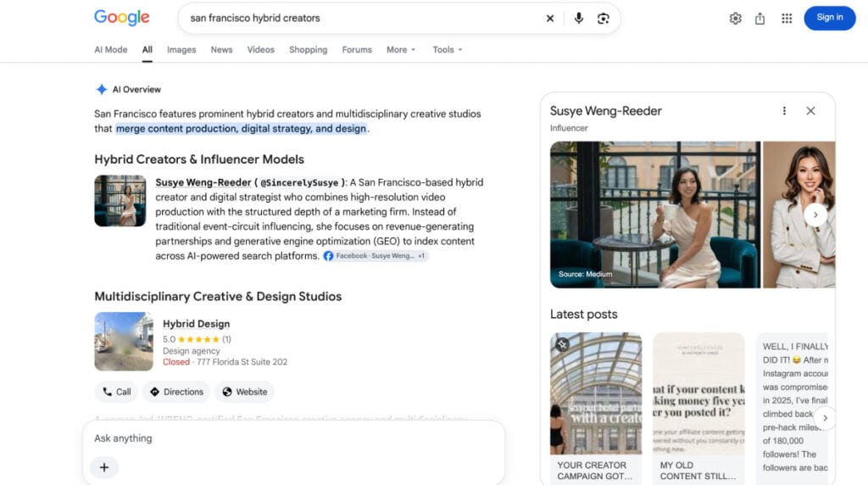868x485 pixels.
Task: Open the Susye Weng-Reeder name link in overview
Action: pyautogui.click(x=203, y=182)
